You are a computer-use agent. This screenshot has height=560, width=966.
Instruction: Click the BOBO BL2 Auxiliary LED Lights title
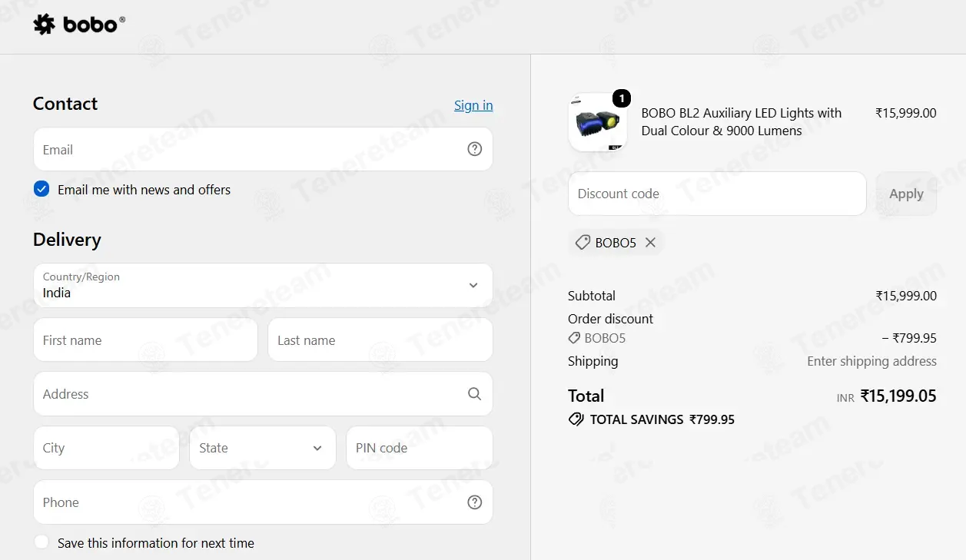(741, 121)
